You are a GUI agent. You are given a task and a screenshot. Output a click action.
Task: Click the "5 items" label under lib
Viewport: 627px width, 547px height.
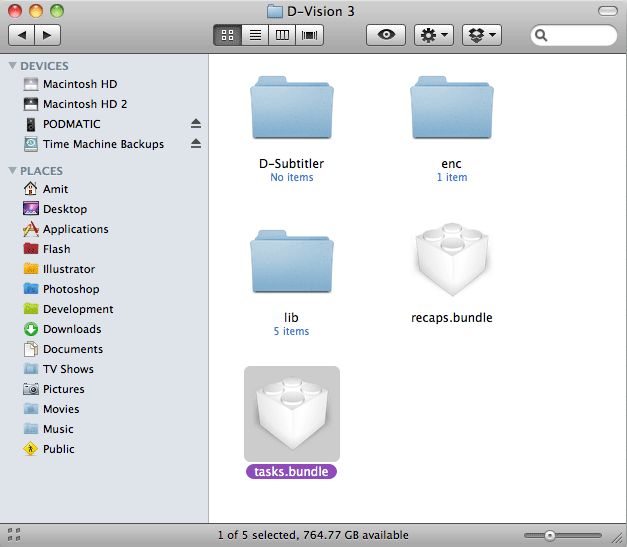pyautogui.click(x=292, y=331)
